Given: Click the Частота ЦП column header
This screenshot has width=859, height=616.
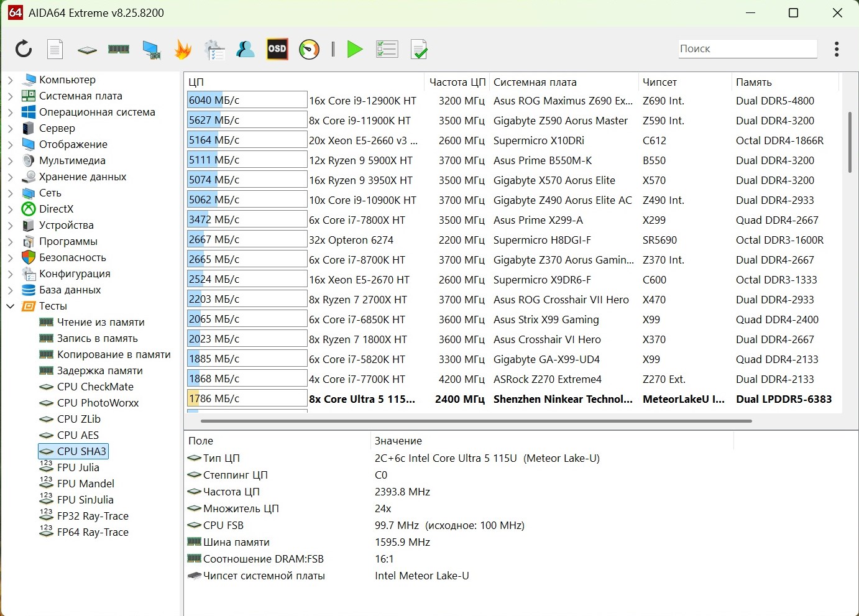Looking at the screenshot, I should pyautogui.click(x=457, y=82).
